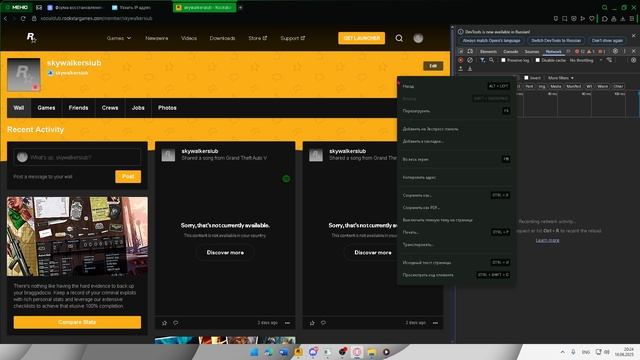Open the Friends profile tab

[x=78, y=108]
